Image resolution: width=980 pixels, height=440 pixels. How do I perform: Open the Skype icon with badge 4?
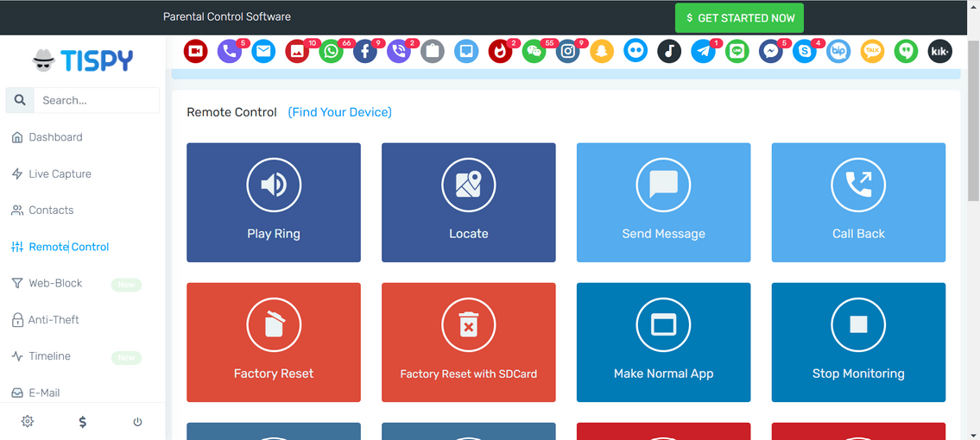(x=805, y=51)
